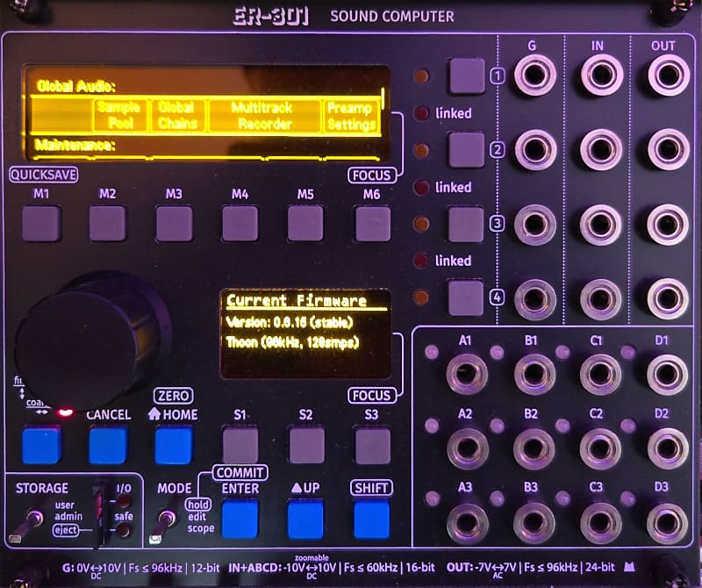Screen dimensions: 702x588
Task: Select Global Chains on the main display
Action: [x=177, y=115]
